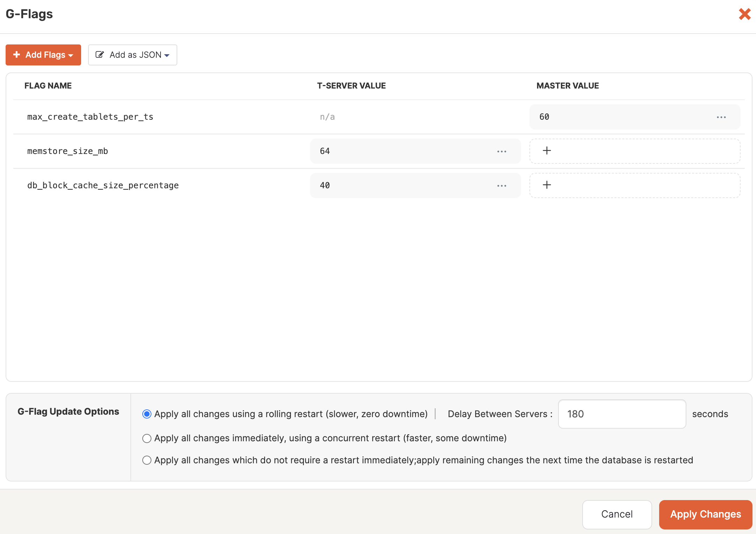Click the T-SERVER VALUE column header
The image size is (756, 534).
351,85
